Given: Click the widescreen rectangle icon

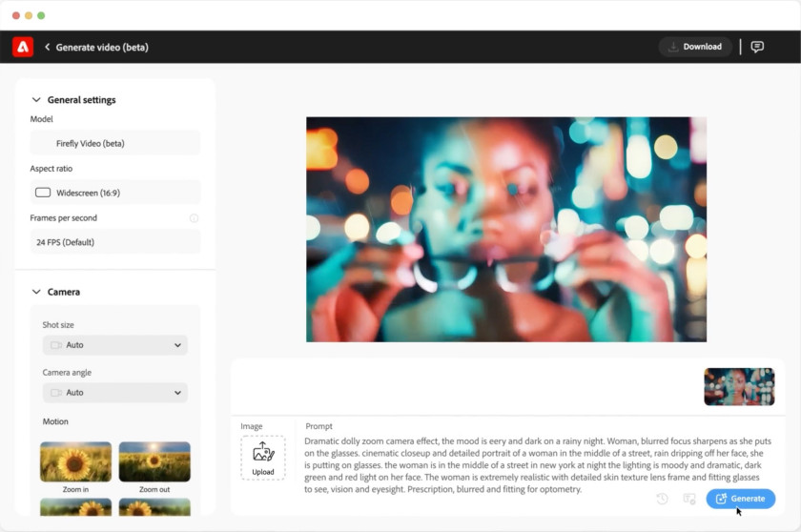Looking at the screenshot, I should (43, 193).
